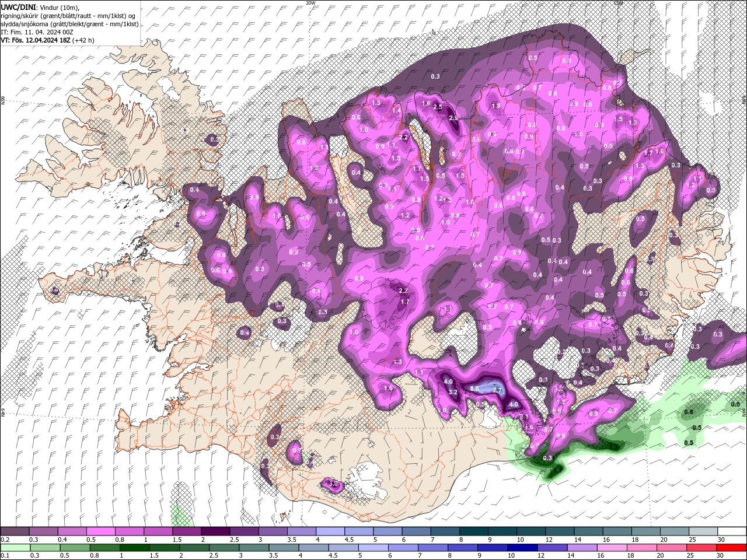Screen dimensions: 747x560
Task: Click the 7.7 peak precipitation value
Action: tap(498, 390)
